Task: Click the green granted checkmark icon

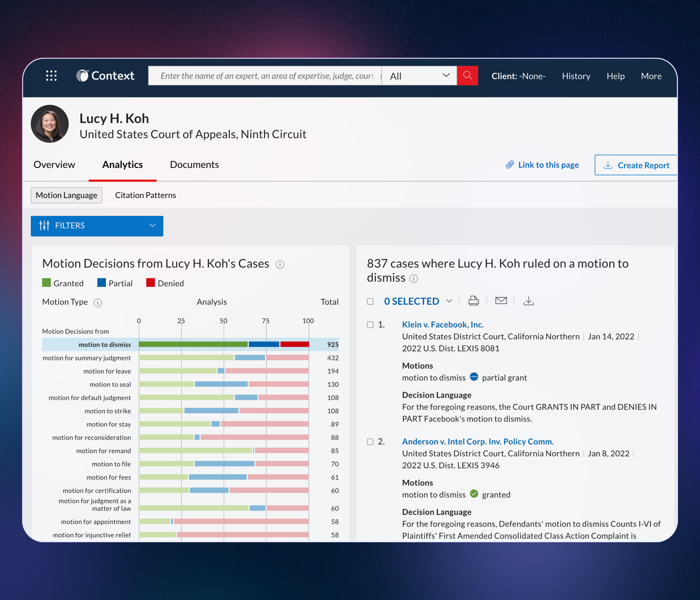Action: pos(474,494)
